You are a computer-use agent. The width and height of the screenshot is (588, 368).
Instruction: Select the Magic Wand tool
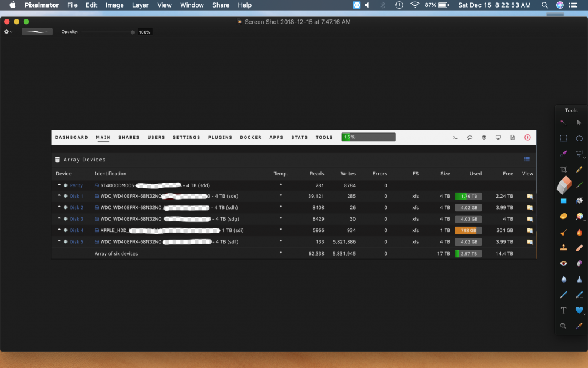(x=563, y=122)
